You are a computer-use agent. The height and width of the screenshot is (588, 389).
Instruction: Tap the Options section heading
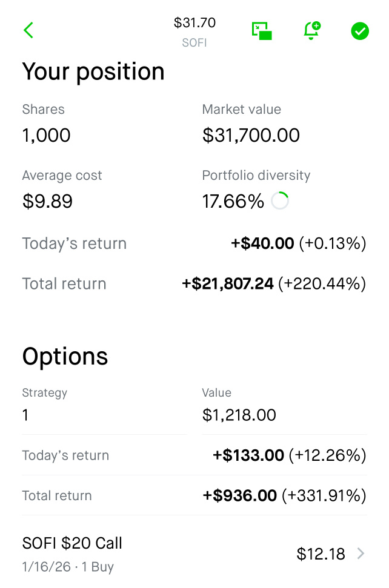click(65, 357)
